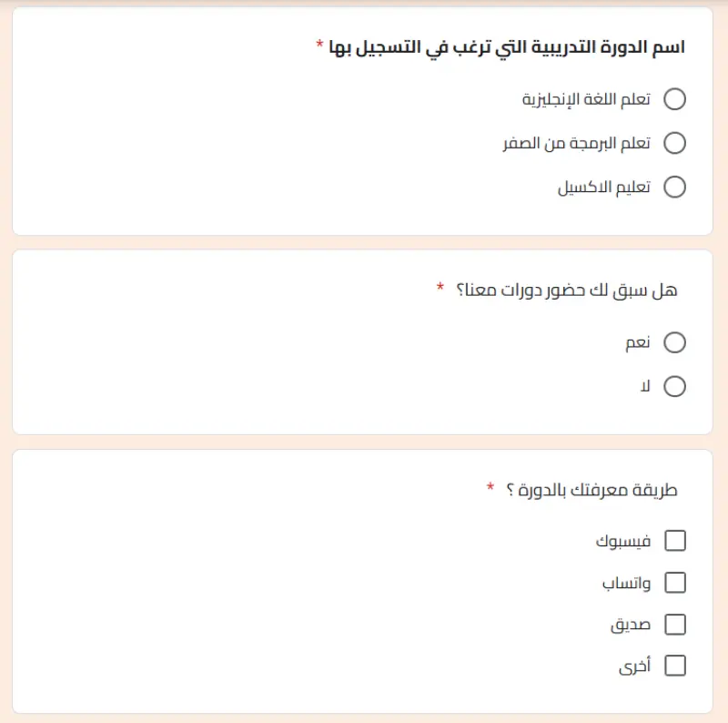Image resolution: width=728 pixels, height=723 pixels.
Task: Tick the 'أخرى' checkbox
Action: tap(676, 666)
